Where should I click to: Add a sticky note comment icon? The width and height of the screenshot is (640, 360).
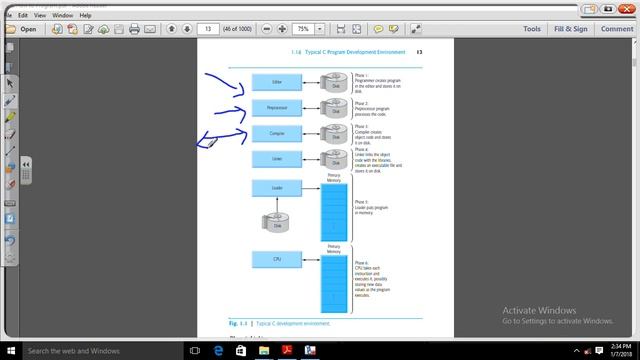click(378, 29)
